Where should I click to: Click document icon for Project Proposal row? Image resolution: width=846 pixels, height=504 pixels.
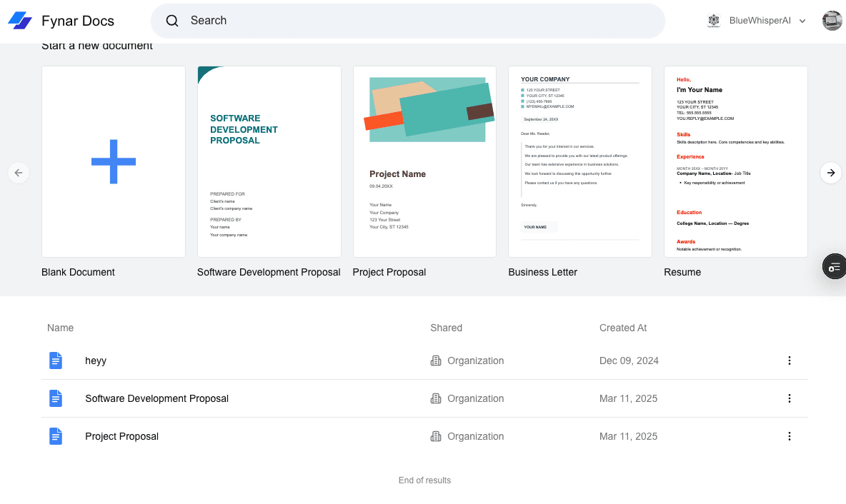click(56, 436)
